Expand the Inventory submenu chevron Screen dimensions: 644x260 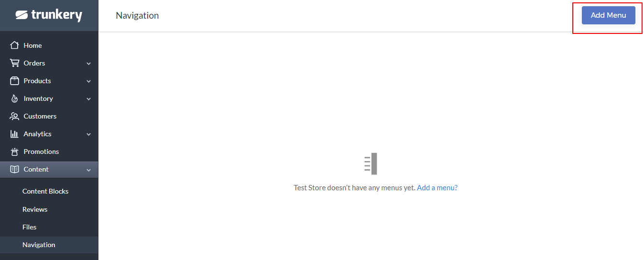click(88, 99)
